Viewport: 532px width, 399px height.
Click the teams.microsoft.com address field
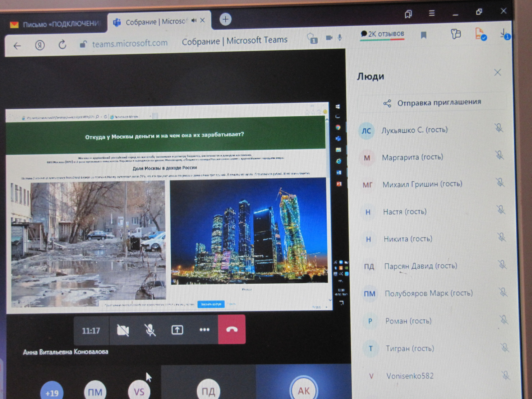[x=130, y=44]
